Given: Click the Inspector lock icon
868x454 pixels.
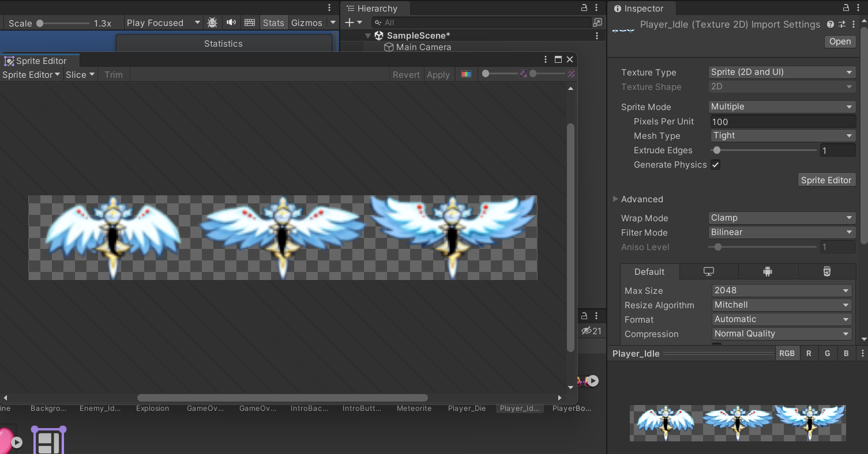Looking at the screenshot, I should coord(846,8).
